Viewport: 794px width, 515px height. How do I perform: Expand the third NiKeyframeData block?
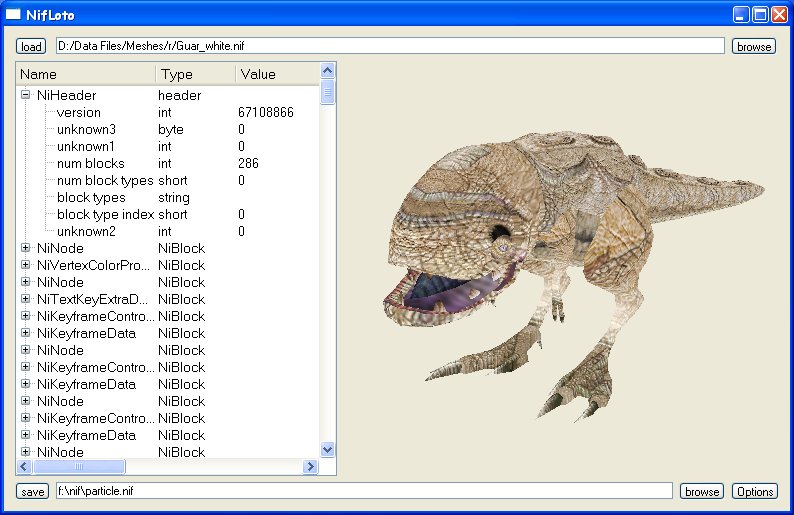tap(25, 434)
